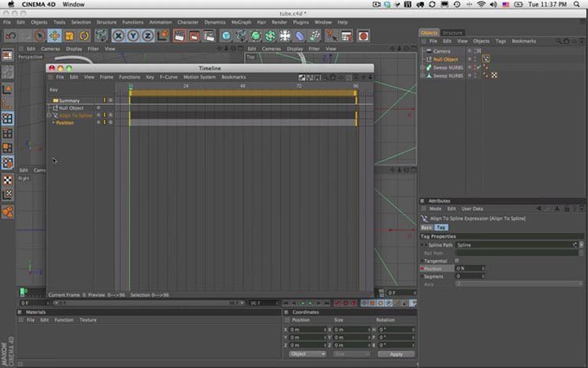Click the Align To Spline tag on Null Object
This screenshot has width=588, height=368.
(486, 59)
